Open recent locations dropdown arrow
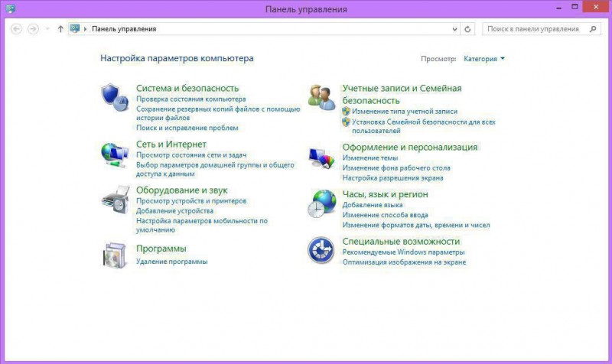612x364 pixels. pos(47,28)
